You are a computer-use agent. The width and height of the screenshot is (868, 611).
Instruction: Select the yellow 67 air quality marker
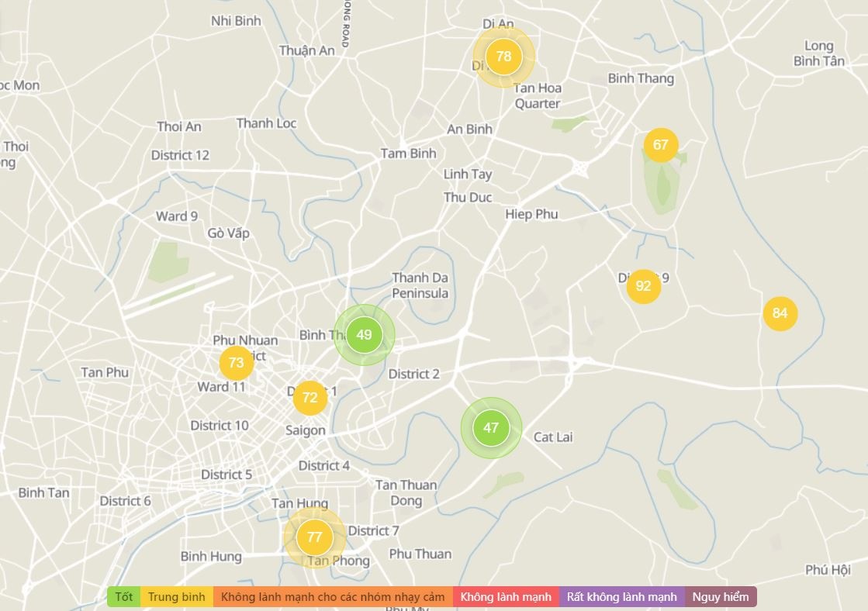tap(660, 145)
